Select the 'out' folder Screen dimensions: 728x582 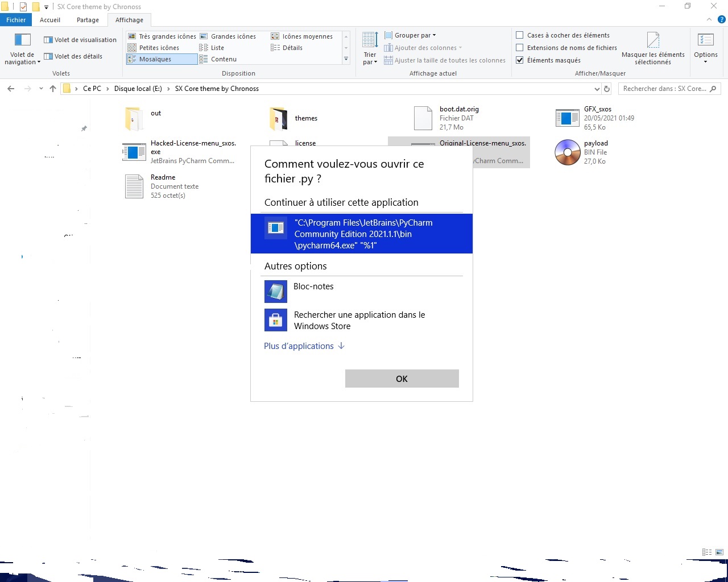tap(143, 118)
